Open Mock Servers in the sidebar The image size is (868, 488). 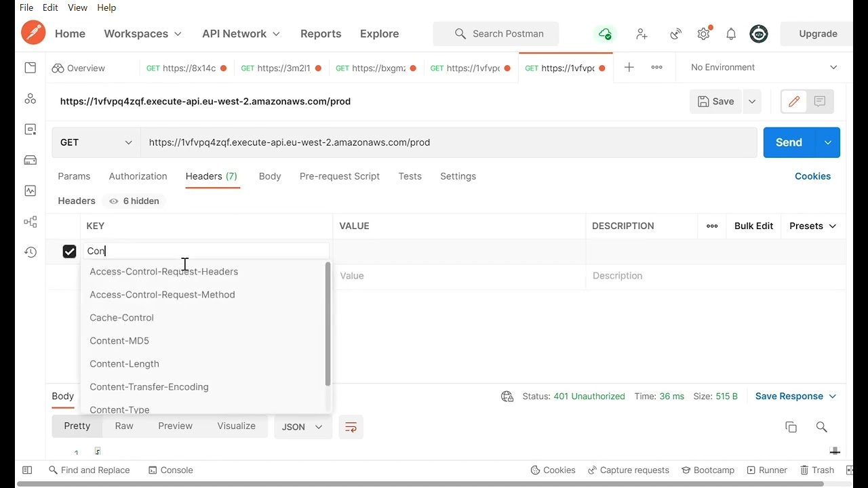click(31, 160)
